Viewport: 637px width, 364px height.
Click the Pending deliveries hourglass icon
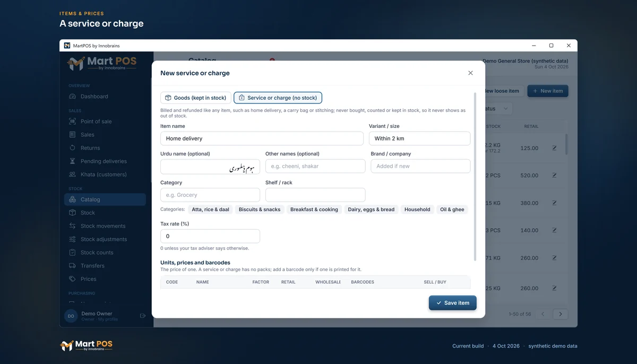(x=72, y=161)
